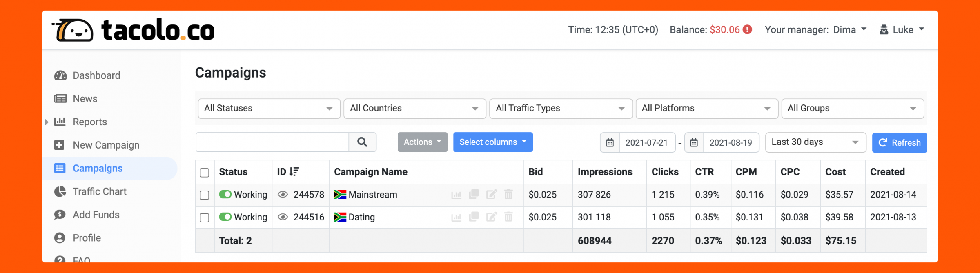Click the Add Funds dollar icon
This screenshot has height=273, width=980.
[x=60, y=215]
